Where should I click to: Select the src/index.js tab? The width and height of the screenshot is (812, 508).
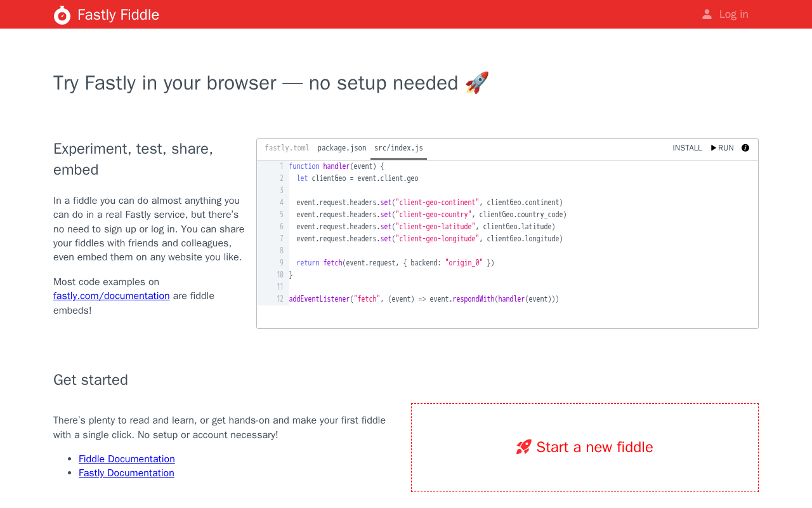pyautogui.click(x=398, y=148)
